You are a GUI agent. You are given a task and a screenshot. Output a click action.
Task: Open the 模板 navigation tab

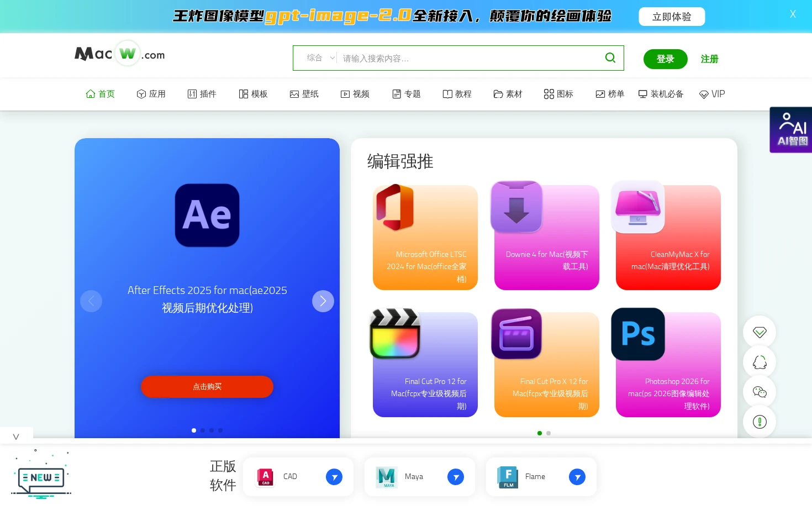[254, 94]
